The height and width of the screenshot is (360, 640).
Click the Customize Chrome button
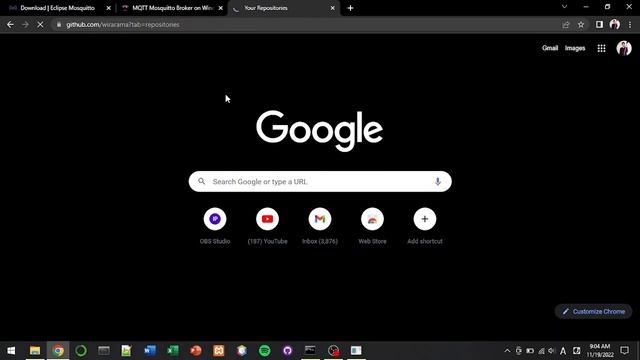coord(593,311)
